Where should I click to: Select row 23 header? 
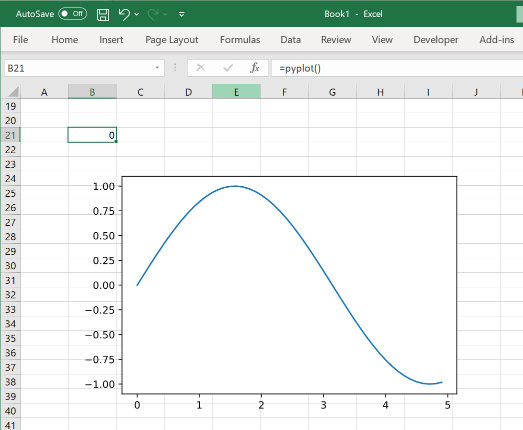click(11, 164)
